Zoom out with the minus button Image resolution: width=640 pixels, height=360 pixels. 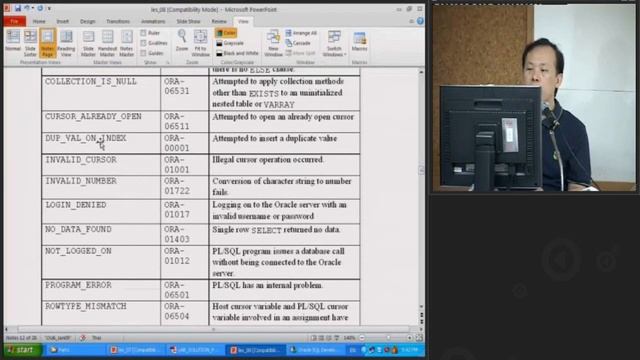point(362,338)
